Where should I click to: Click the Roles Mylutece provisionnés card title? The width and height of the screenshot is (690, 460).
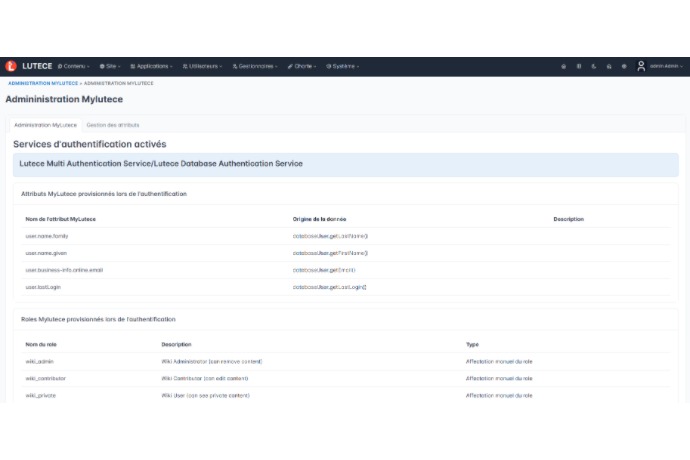tap(98, 319)
